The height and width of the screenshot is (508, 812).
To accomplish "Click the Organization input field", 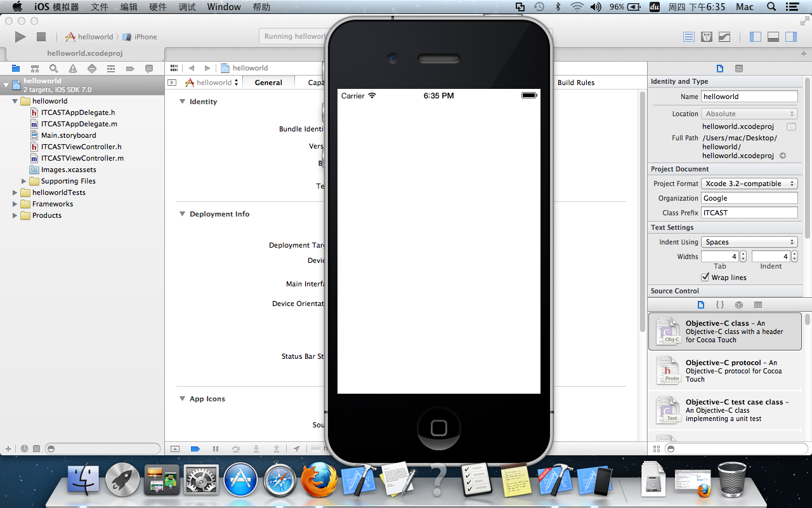I will click(749, 198).
